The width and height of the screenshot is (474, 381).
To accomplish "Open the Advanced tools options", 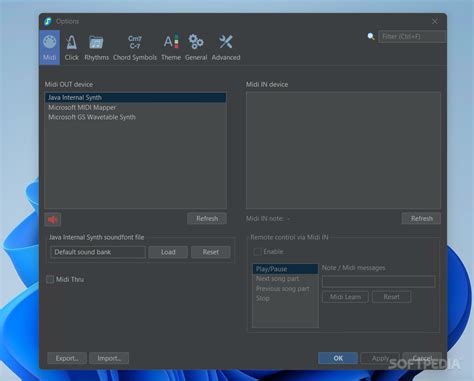I will pos(226,47).
